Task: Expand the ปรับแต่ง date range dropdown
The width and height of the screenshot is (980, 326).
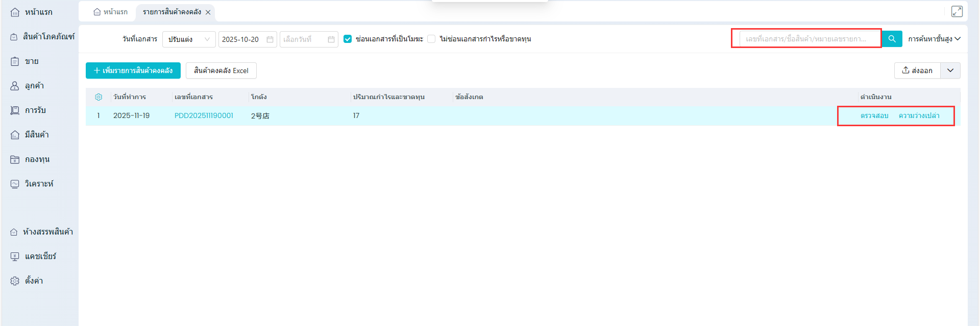Action: 189,39
